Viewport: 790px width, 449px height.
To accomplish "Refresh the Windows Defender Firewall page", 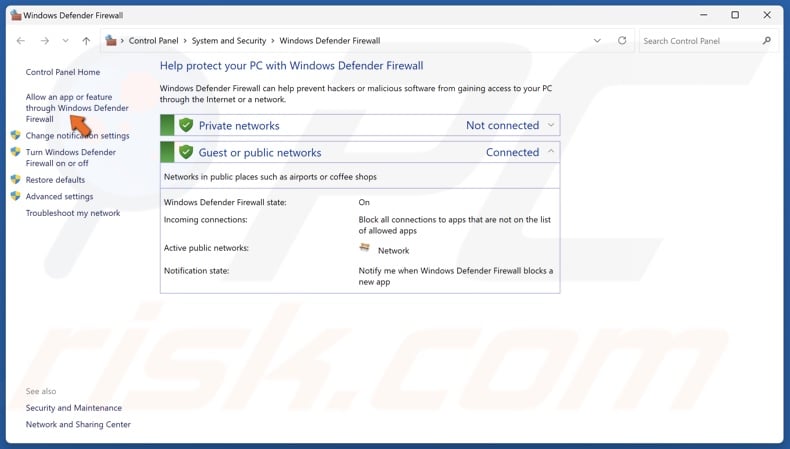I will click(622, 40).
